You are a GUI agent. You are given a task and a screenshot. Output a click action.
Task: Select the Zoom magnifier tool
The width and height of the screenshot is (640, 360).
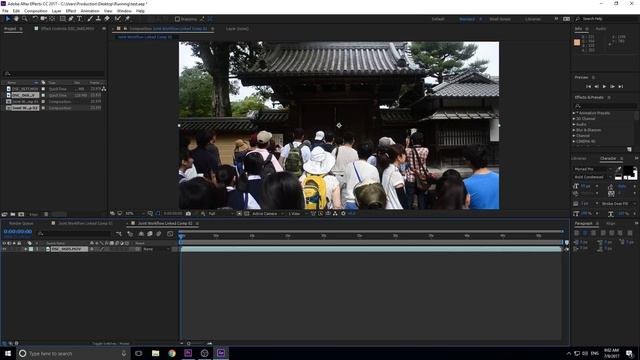pyautogui.click(x=24, y=19)
